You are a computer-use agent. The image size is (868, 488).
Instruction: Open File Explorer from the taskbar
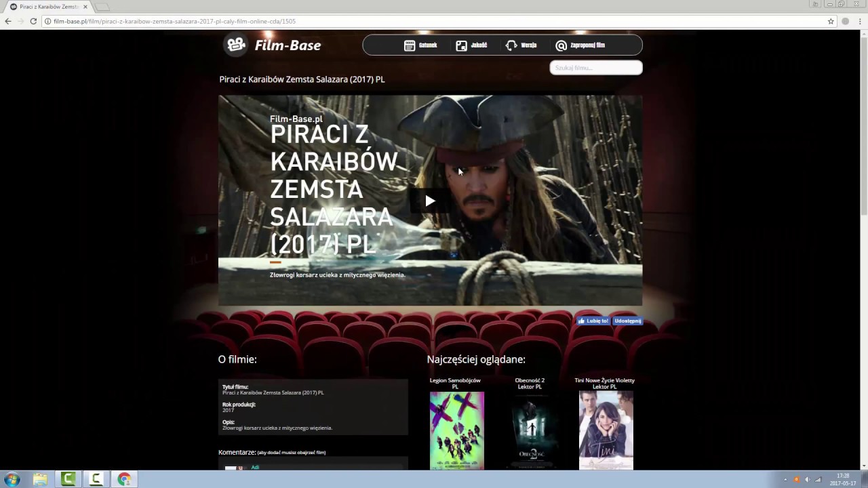(40, 479)
